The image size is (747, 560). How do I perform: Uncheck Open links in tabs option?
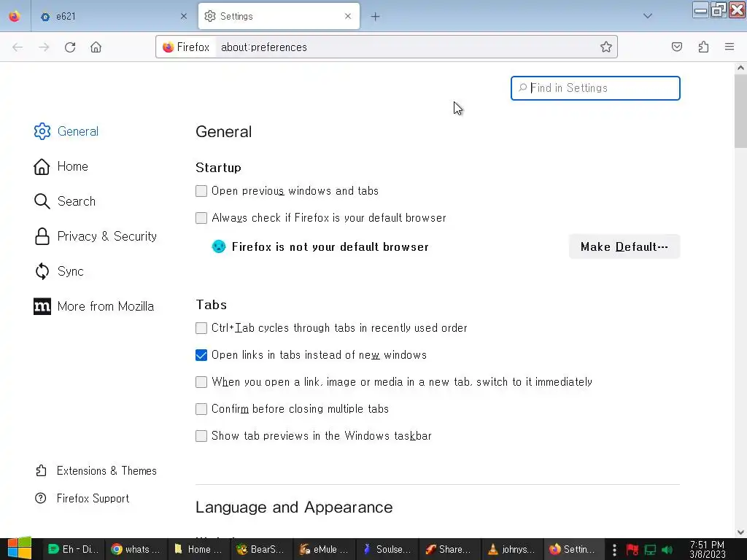click(201, 355)
